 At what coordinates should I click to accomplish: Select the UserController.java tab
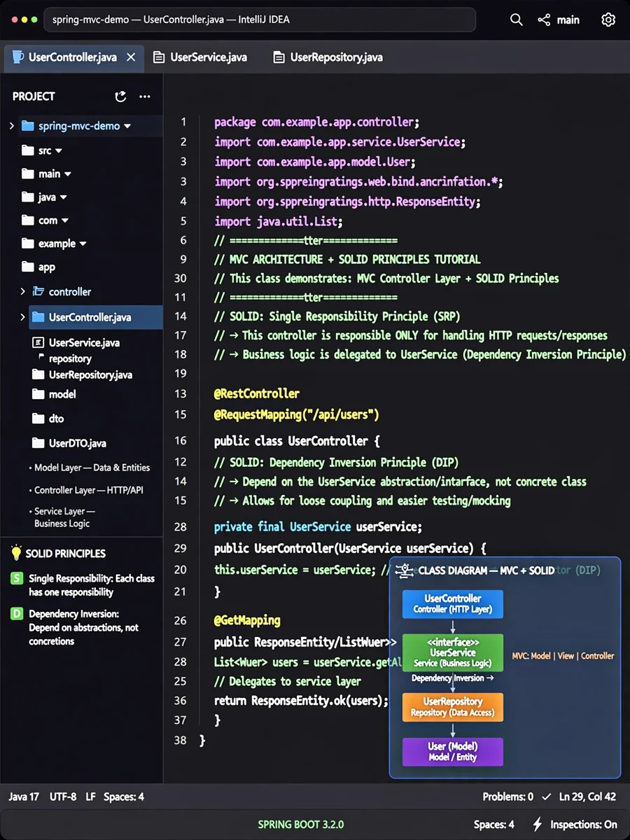point(73,57)
